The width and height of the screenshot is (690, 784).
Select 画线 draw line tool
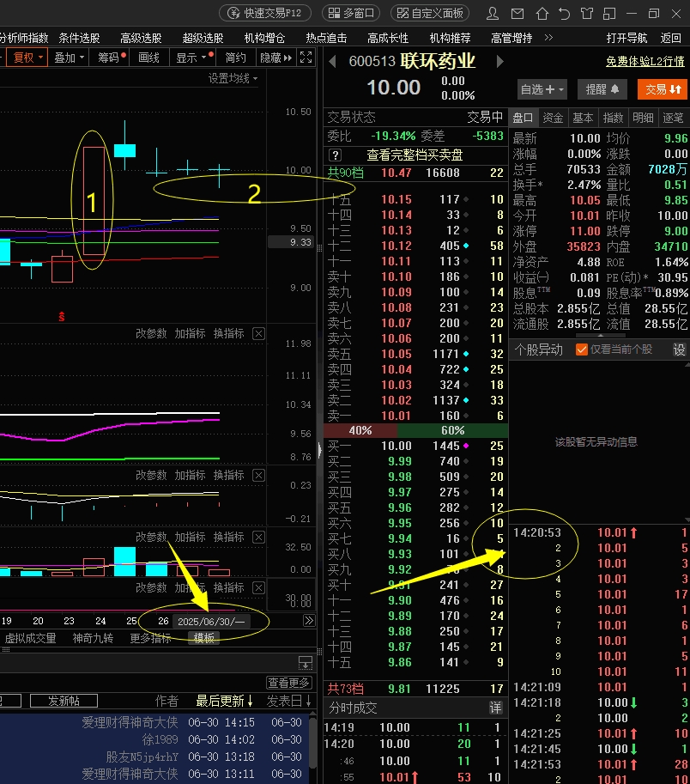[x=148, y=58]
